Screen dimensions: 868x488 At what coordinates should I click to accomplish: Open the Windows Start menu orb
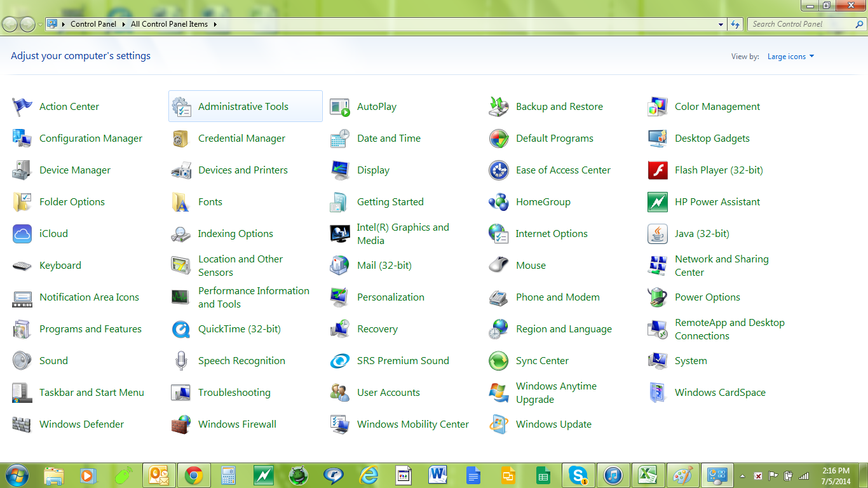click(17, 475)
